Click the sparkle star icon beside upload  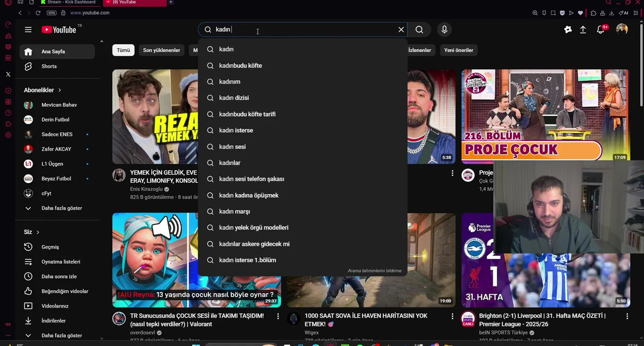pyautogui.click(x=568, y=30)
